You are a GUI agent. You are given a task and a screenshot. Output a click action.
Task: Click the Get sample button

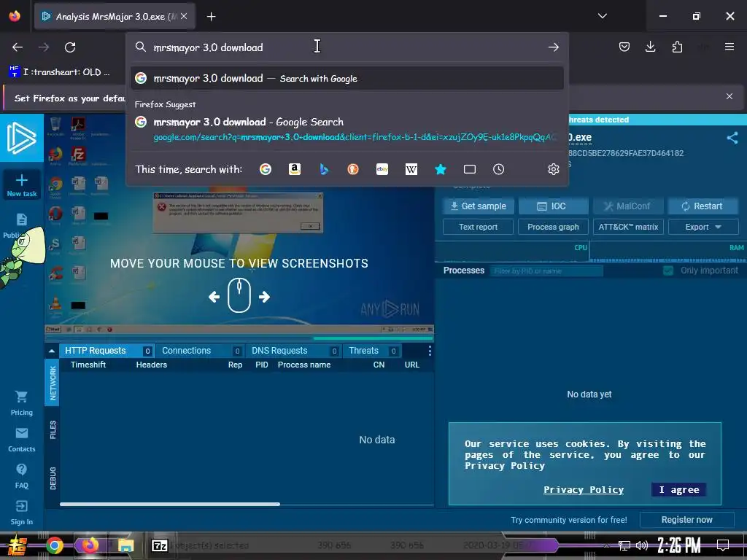[x=478, y=206]
